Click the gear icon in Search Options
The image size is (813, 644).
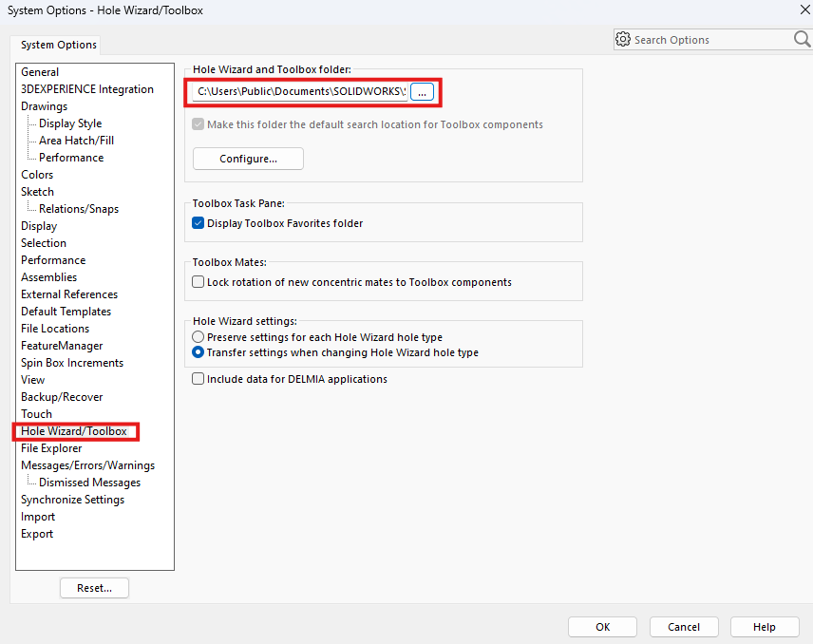(623, 39)
